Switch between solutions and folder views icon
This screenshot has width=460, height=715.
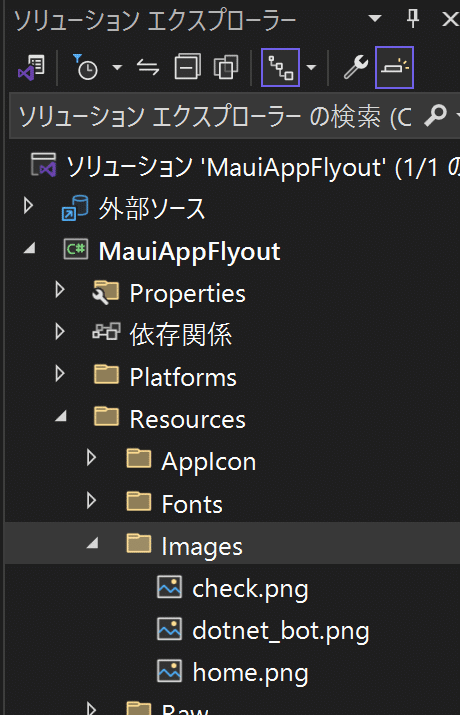point(31,68)
